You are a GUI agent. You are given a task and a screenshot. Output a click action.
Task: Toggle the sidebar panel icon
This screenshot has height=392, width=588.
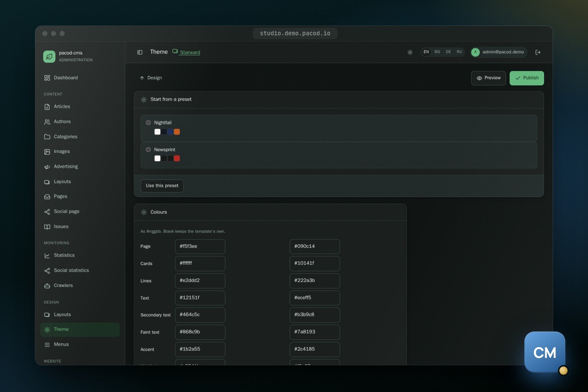pyautogui.click(x=140, y=52)
